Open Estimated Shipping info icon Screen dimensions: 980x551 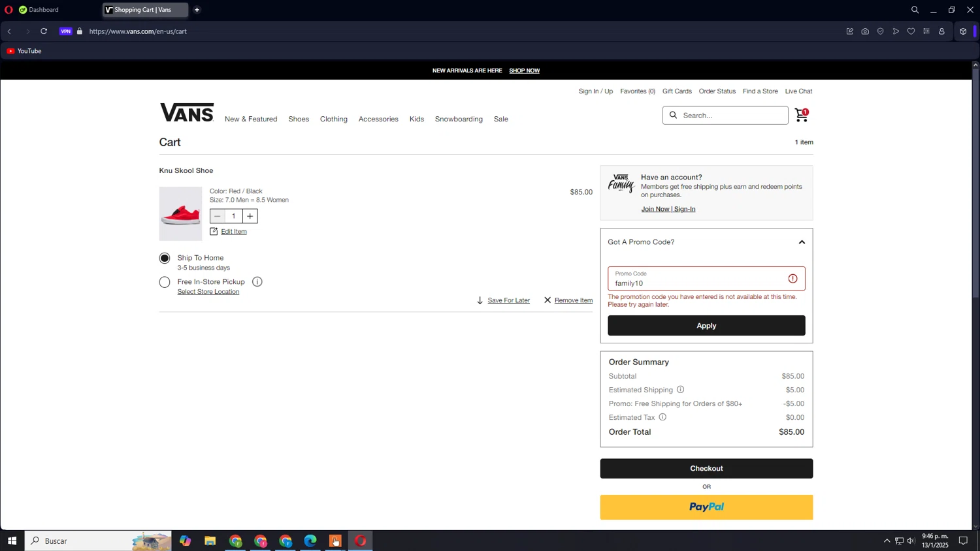680,390
